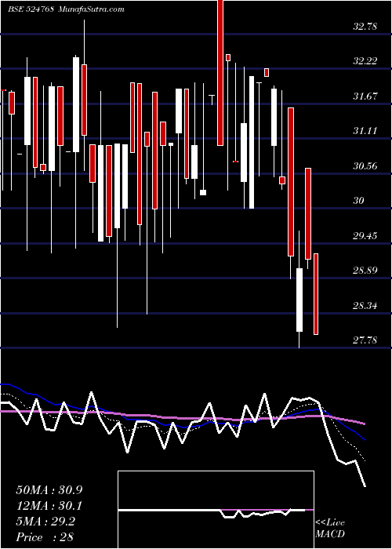Click the <<Live MACD label

click(x=330, y=528)
